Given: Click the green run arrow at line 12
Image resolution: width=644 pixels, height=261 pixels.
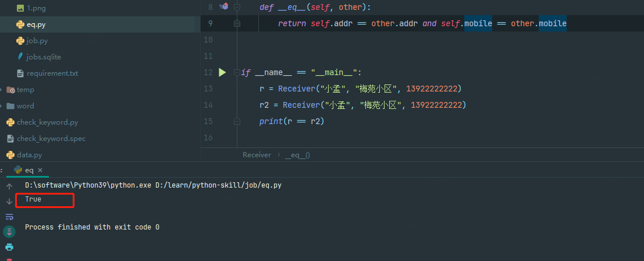Looking at the screenshot, I should [222, 73].
